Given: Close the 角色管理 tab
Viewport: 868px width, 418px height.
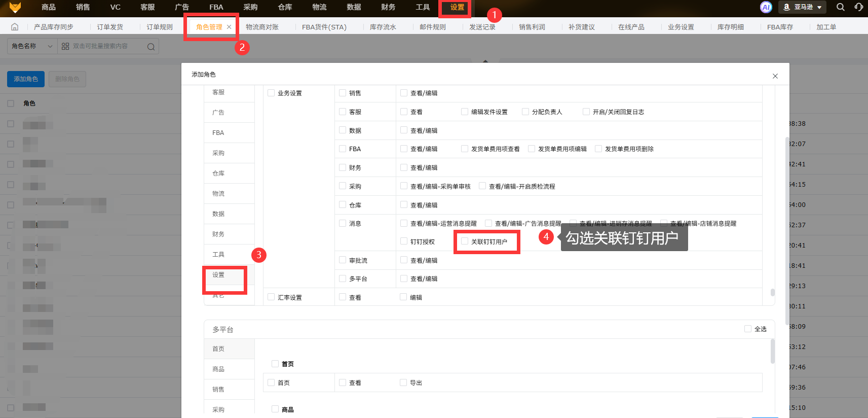Looking at the screenshot, I should (229, 27).
